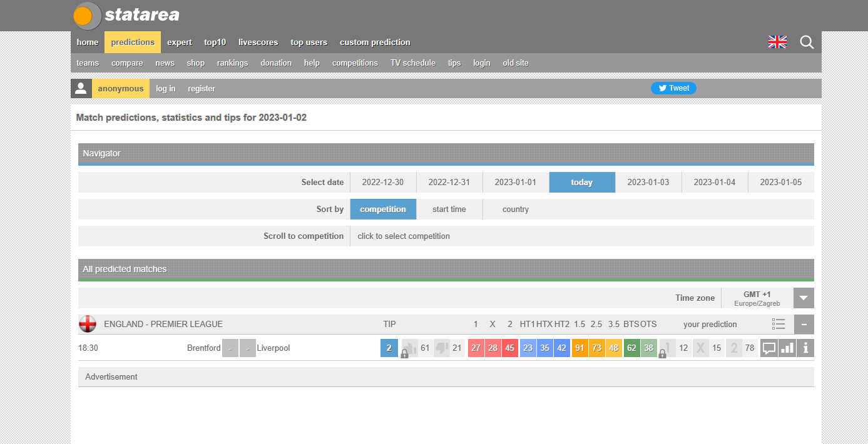The height and width of the screenshot is (444, 868).
Task: Click the Brentford team name
Action: pyautogui.click(x=203, y=348)
